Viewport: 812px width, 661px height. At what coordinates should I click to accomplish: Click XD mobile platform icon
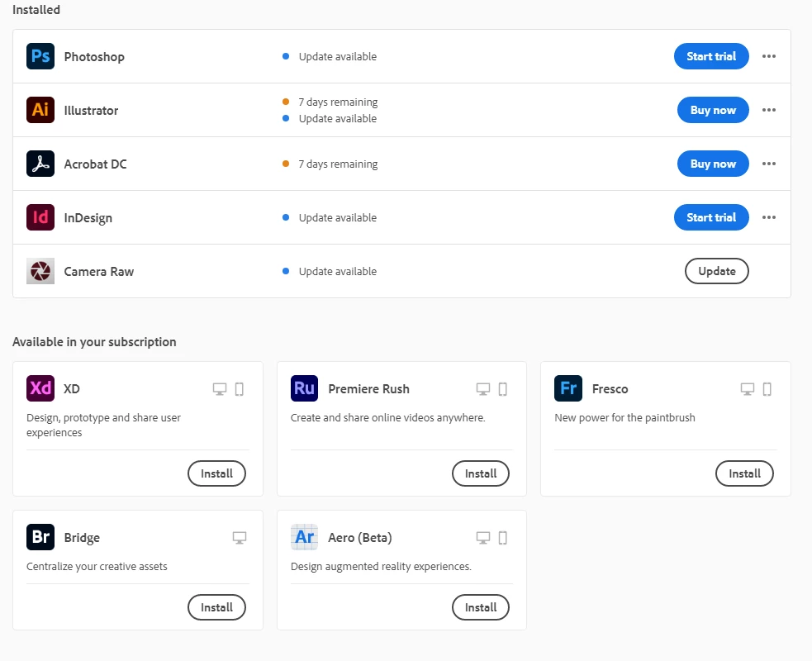[x=240, y=389]
